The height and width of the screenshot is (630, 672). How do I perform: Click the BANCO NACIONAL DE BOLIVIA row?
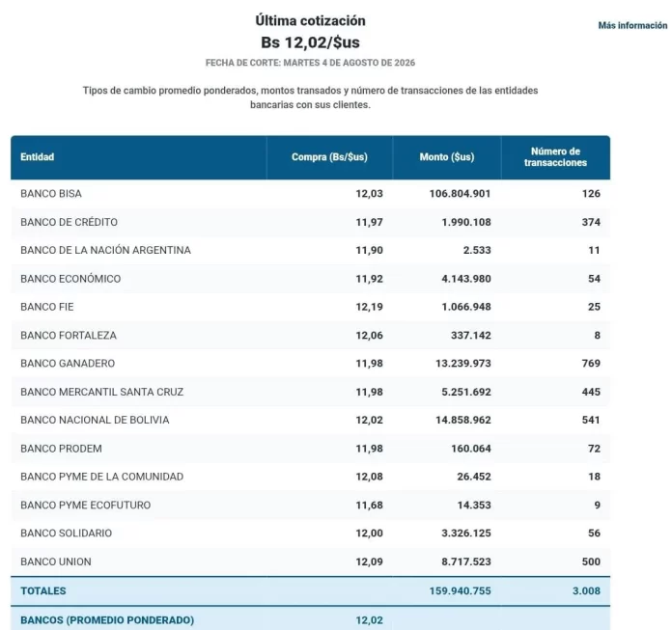click(x=310, y=420)
